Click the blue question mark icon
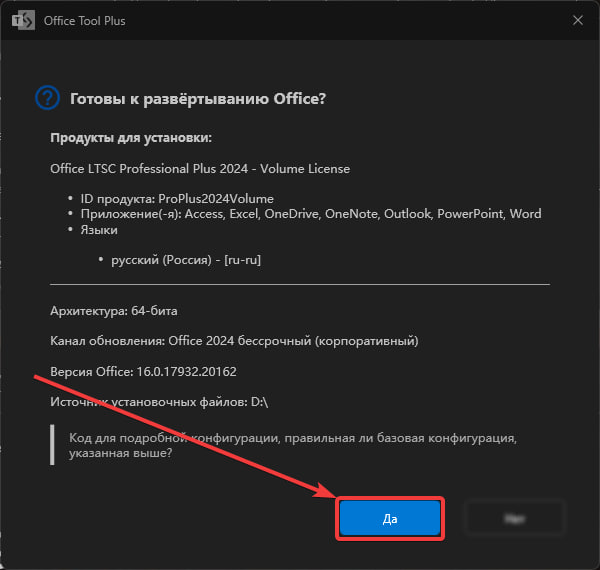Viewport: 600px width, 570px height. point(47,97)
